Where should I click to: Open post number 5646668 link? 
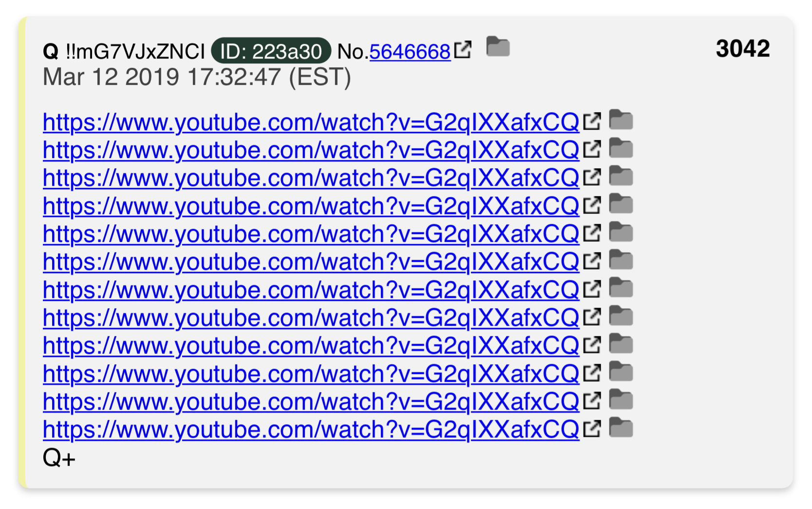click(410, 52)
